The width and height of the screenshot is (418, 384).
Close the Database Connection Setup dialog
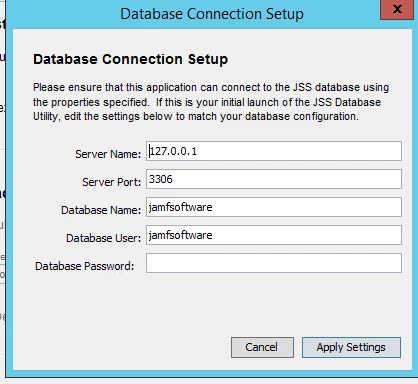[397, 9]
